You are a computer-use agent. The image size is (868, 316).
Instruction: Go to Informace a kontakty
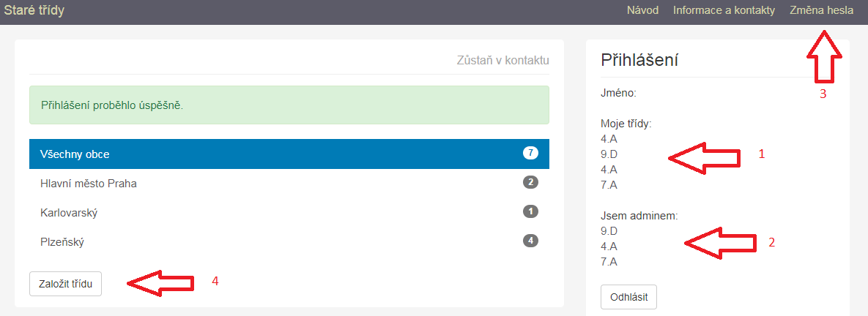[x=724, y=10]
